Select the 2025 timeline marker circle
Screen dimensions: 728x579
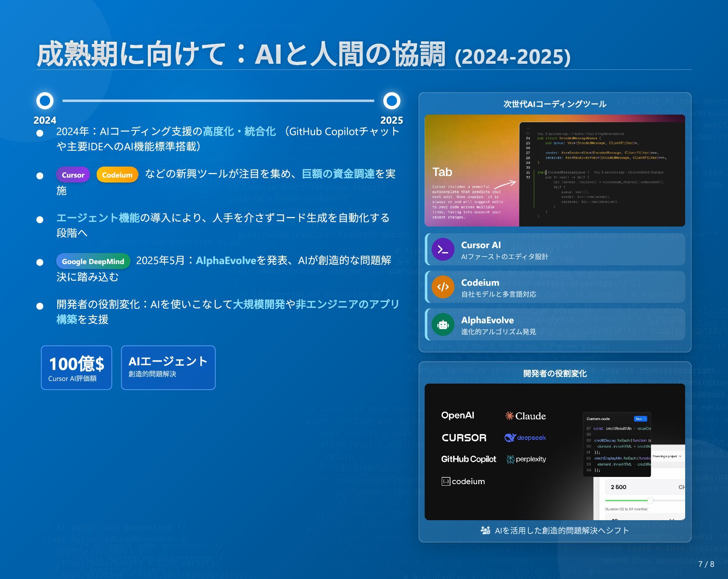pos(392,101)
